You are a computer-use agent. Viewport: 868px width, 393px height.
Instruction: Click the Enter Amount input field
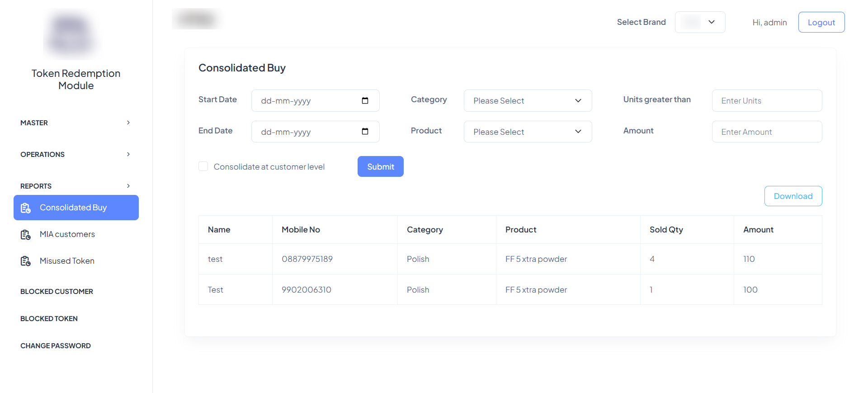[x=767, y=132]
